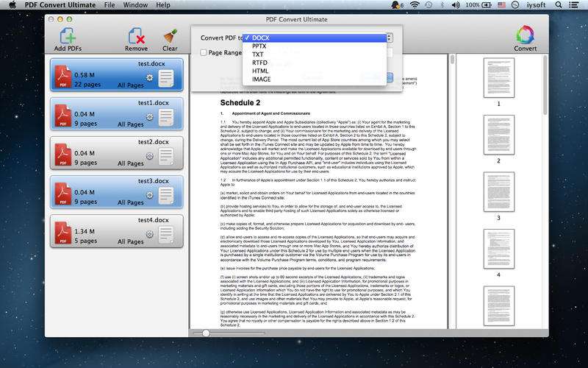This screenshot has height=368, width=588.
Task: Click the red PDF icon of test4.docx
Action: point(63,233)
